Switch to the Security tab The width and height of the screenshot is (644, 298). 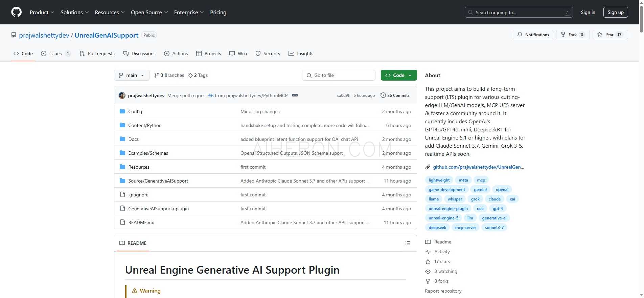(x=268, y=54)
